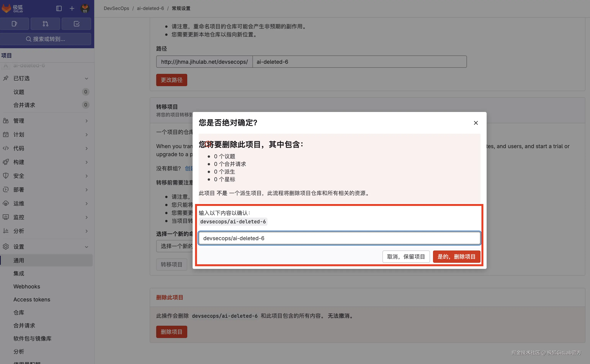The image size is (590, 364).
Task: Click the 安全 shield icon
Action: (6, 175)
